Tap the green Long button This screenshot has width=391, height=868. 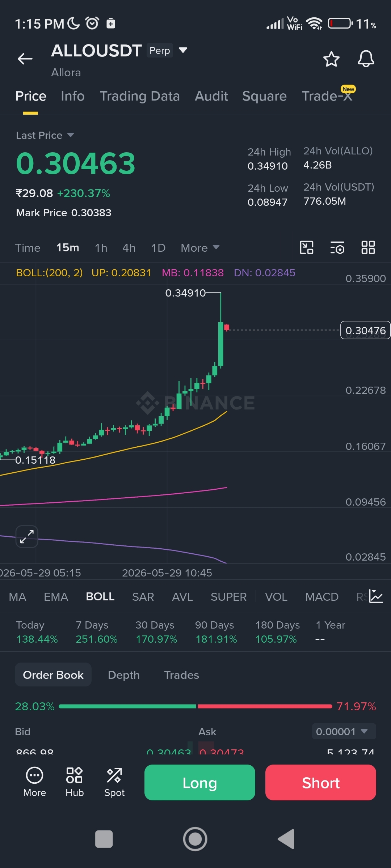tap(200, 782)
